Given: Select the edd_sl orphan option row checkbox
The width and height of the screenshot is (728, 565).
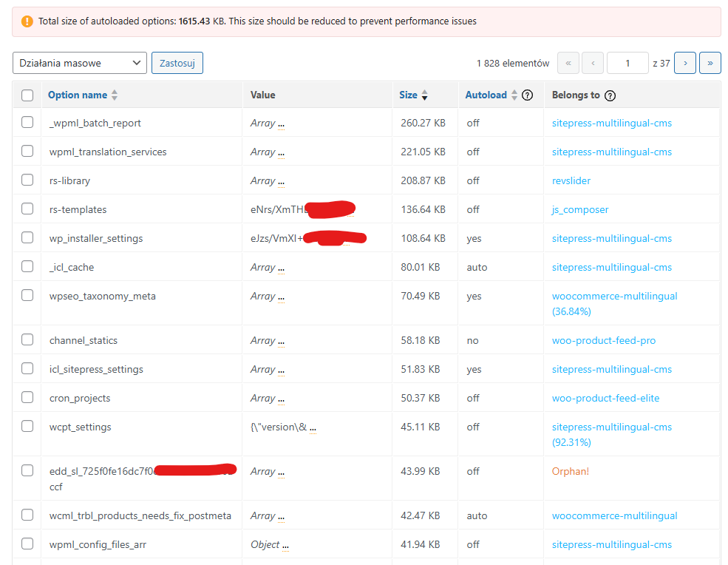Looking at the screenshot, I should [x=27, y=470].
